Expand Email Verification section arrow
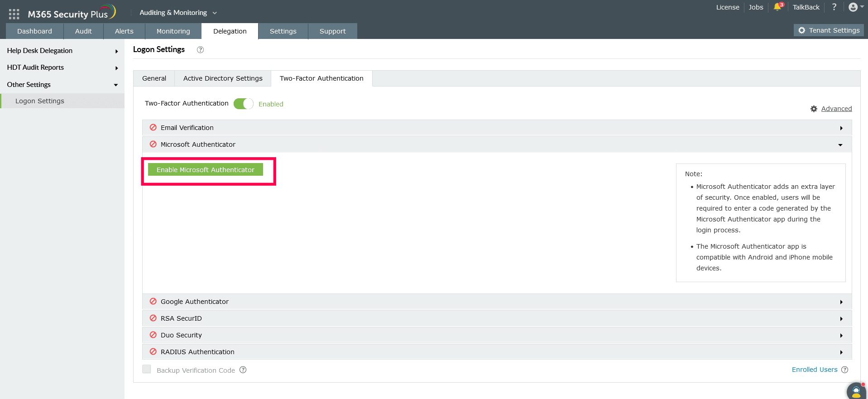This screenshot has height=399, width=868. 841,128
